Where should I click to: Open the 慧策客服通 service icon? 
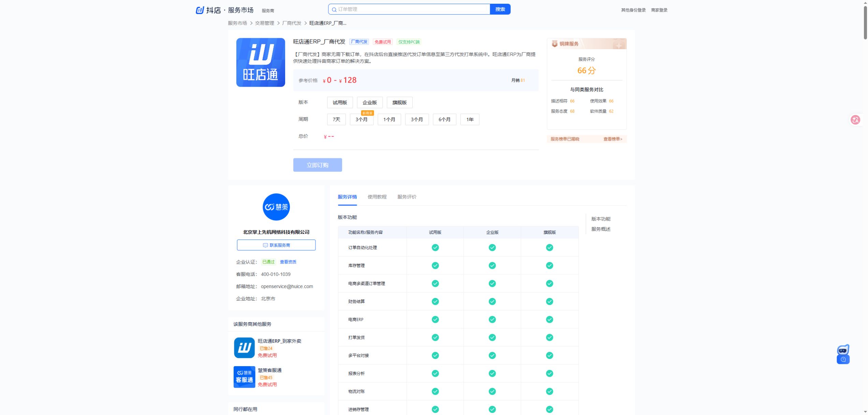pos(244,377)
